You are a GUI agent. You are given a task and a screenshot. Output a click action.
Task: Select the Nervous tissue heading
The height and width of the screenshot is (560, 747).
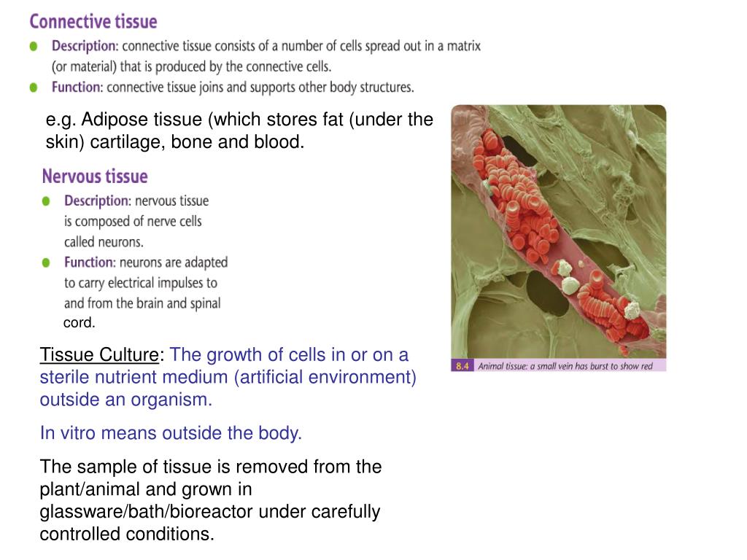point(95,176)
